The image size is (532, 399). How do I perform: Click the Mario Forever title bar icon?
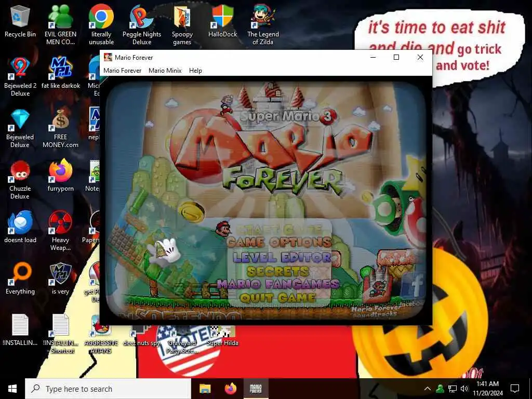pyautogui.click(x=108, y=57)
